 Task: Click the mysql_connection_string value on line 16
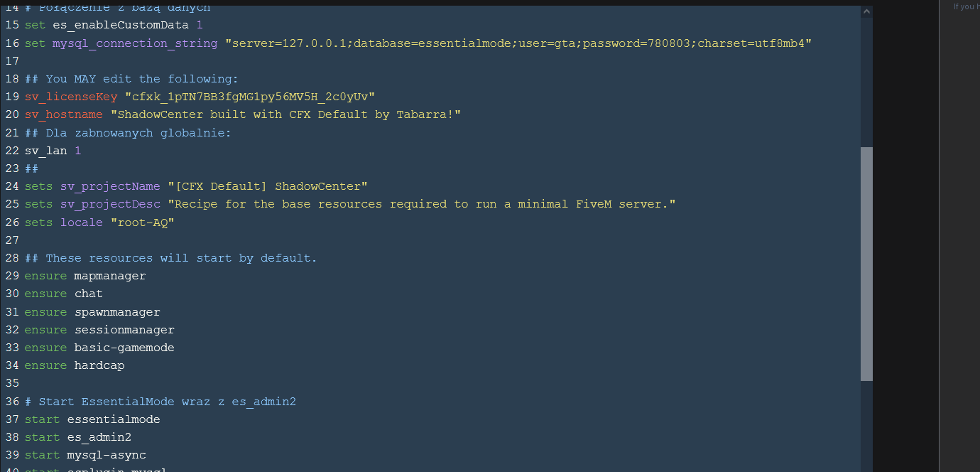518,43
